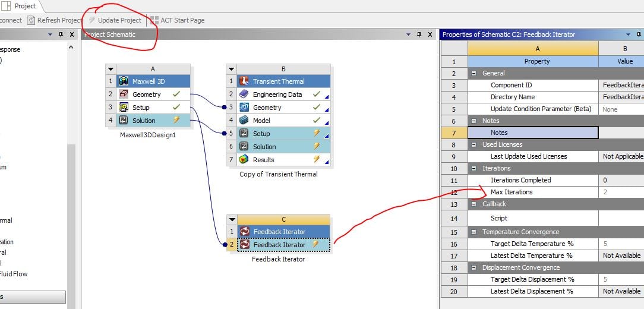Click the Script value cell
Image resolution: width=644 pixels, height=309 pixels.
coord(621,218)
